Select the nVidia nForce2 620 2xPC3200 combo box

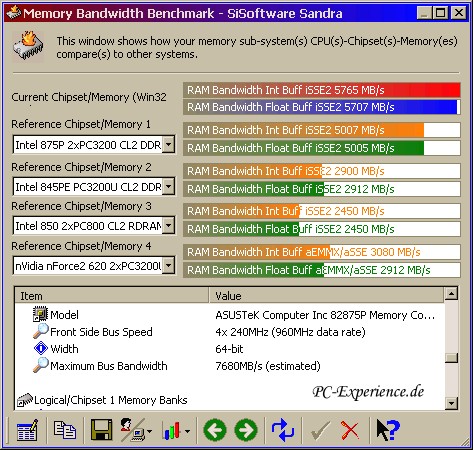[94, 266]
